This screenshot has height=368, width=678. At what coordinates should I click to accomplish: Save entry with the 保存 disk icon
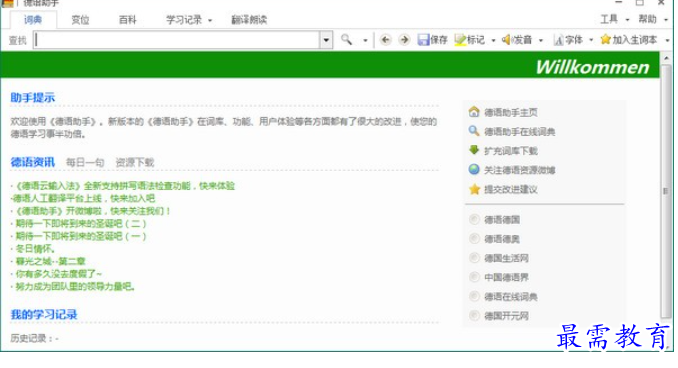click(x=423, y=40)
